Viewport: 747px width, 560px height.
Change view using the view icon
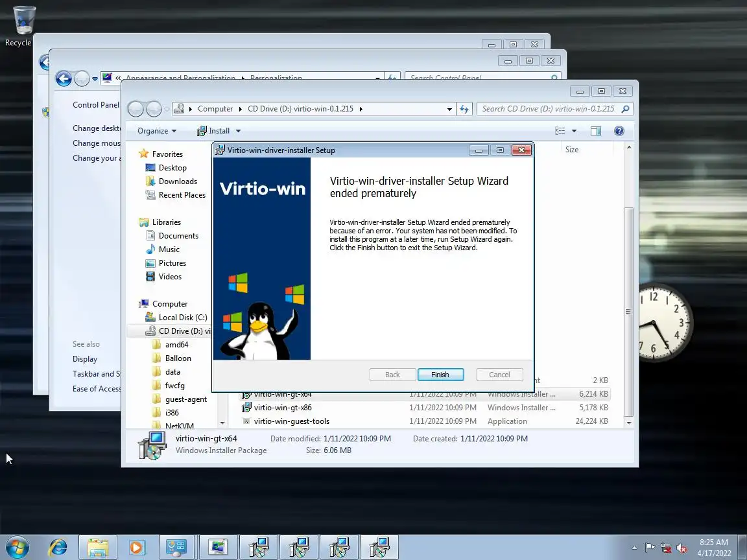(560, 131)
